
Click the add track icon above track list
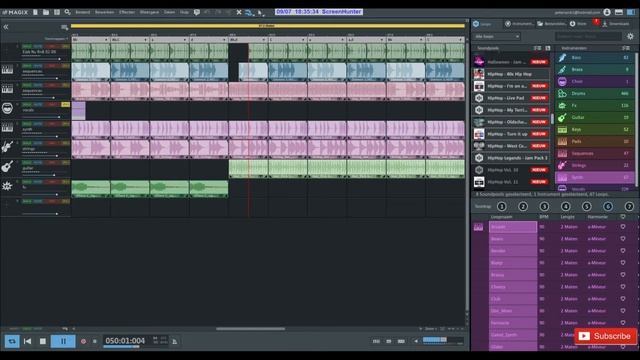(x=64, y=27)
